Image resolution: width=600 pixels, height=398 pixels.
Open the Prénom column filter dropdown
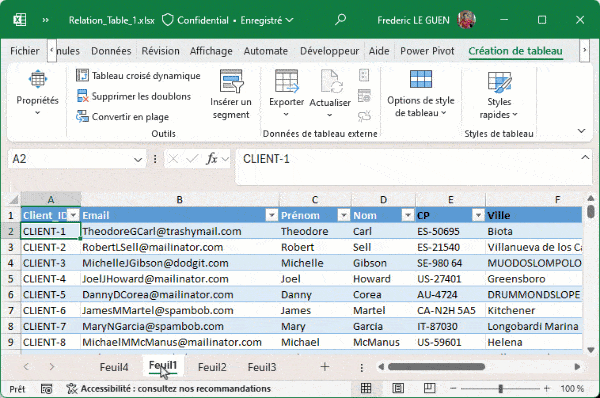(344, 215)
